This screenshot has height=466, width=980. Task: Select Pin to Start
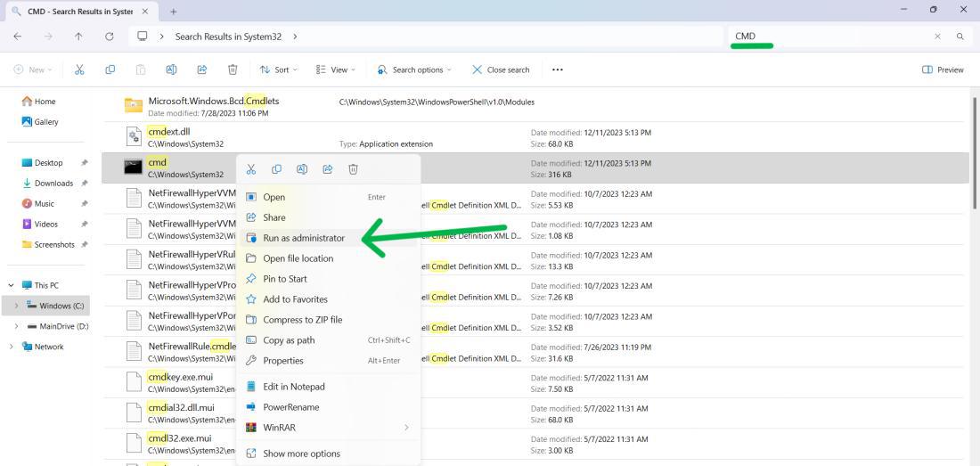328,279
